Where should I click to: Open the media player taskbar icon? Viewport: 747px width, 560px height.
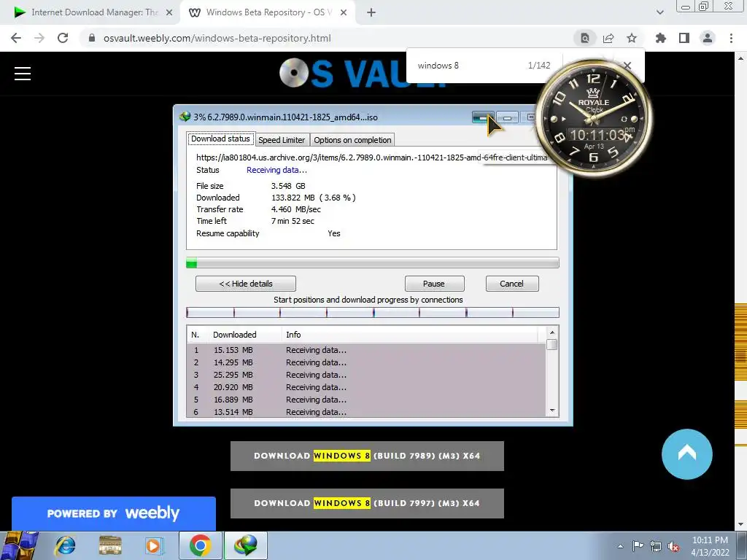point(153,545)
